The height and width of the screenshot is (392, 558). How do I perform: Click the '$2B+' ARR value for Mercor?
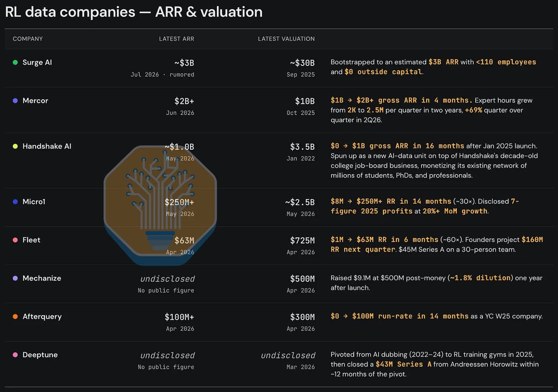[184, 101]
